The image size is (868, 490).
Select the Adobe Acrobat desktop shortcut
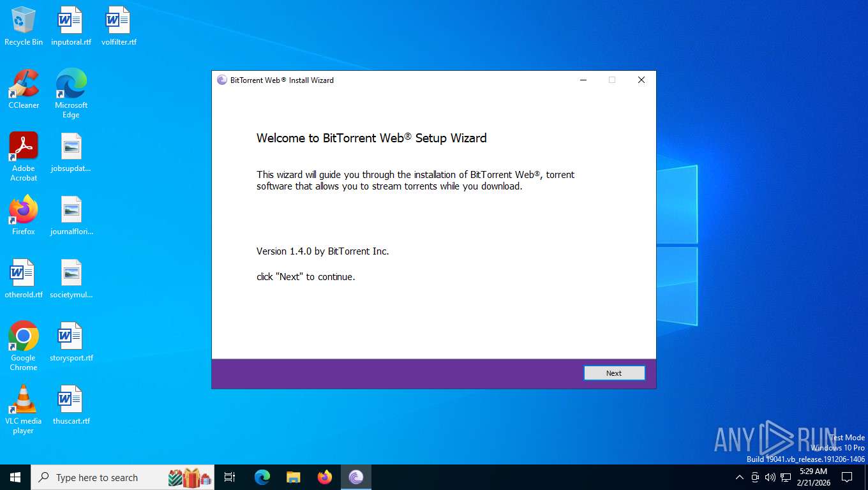click(x=24, y=157)
